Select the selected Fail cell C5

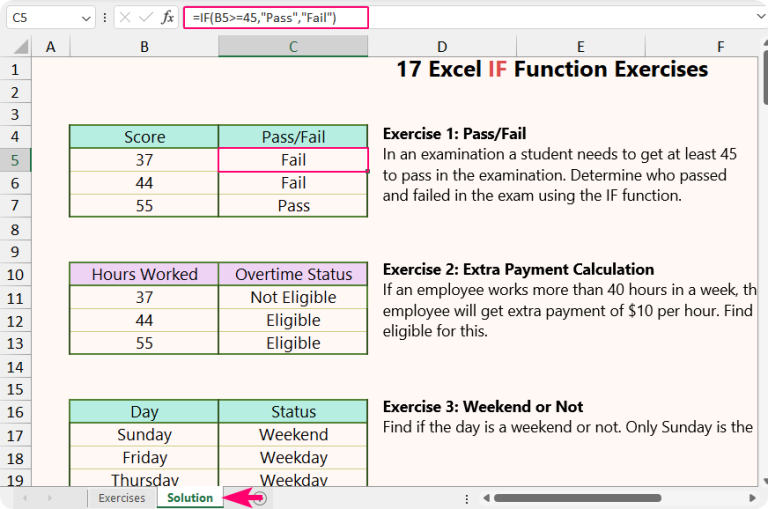coord(293,160)
